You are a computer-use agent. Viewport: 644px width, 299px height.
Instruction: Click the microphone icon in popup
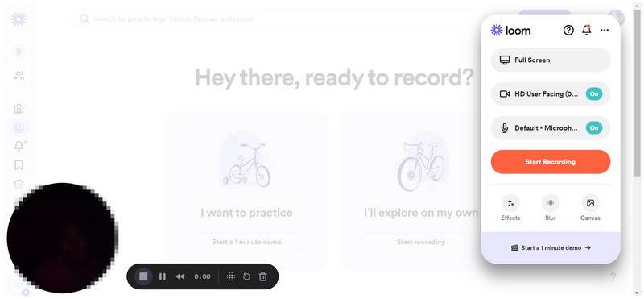click(x=505, y=128)
